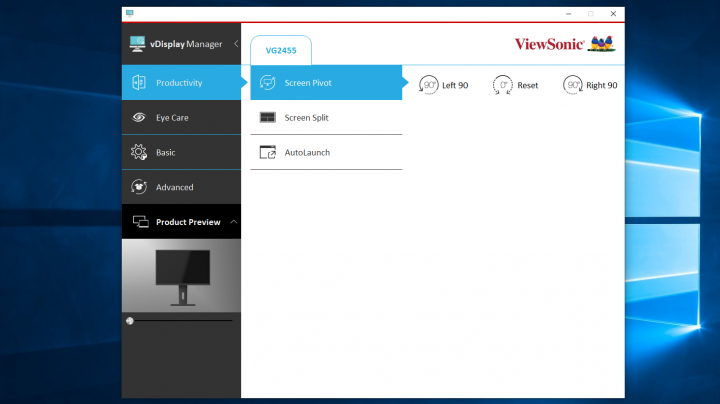Viewport: 720px width, 404px height.
Task: Close the vDisplay Manager window
Action: (613, 14)
